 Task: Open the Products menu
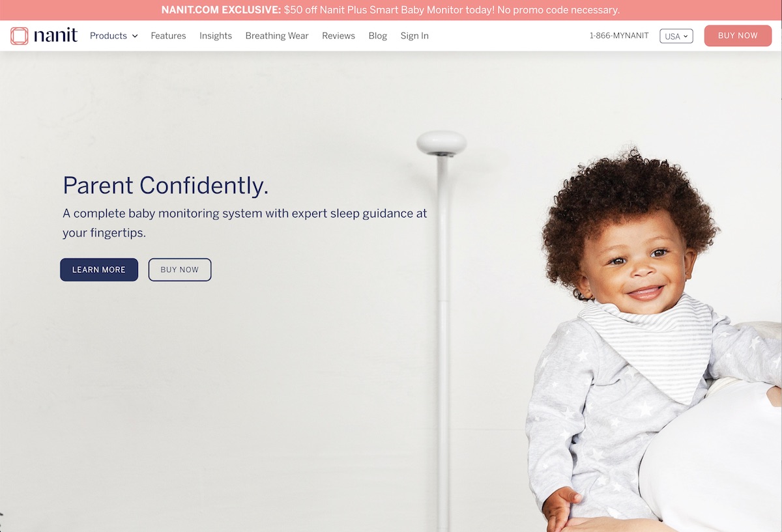(114, 36)
